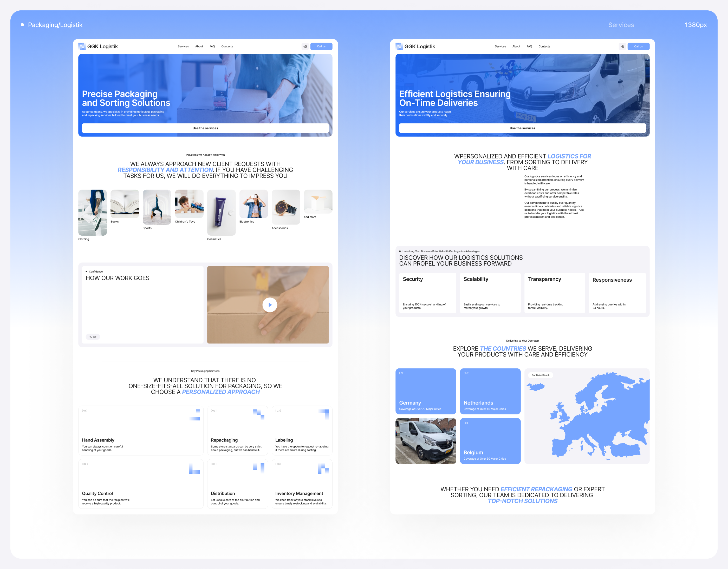Viewport: 728px width, 569px height.
Task: Open the Cosmetics industry thumbnail
Action: 221,213
